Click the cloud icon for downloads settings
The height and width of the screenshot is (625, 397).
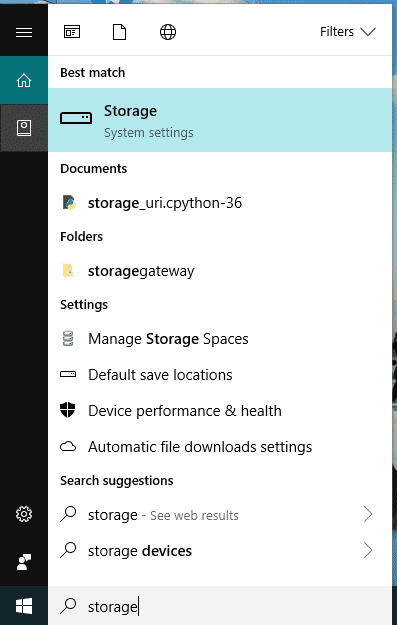tap(68, 446)
